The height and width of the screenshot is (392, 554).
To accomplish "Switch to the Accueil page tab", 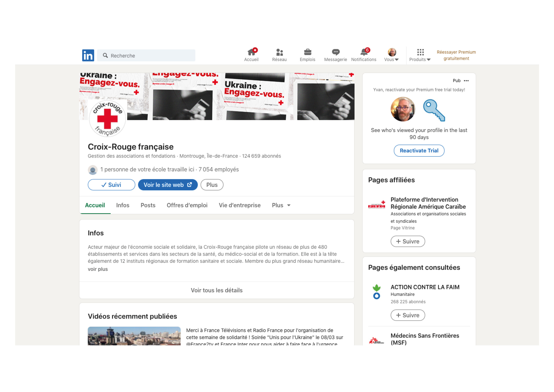I will point(95,205).
